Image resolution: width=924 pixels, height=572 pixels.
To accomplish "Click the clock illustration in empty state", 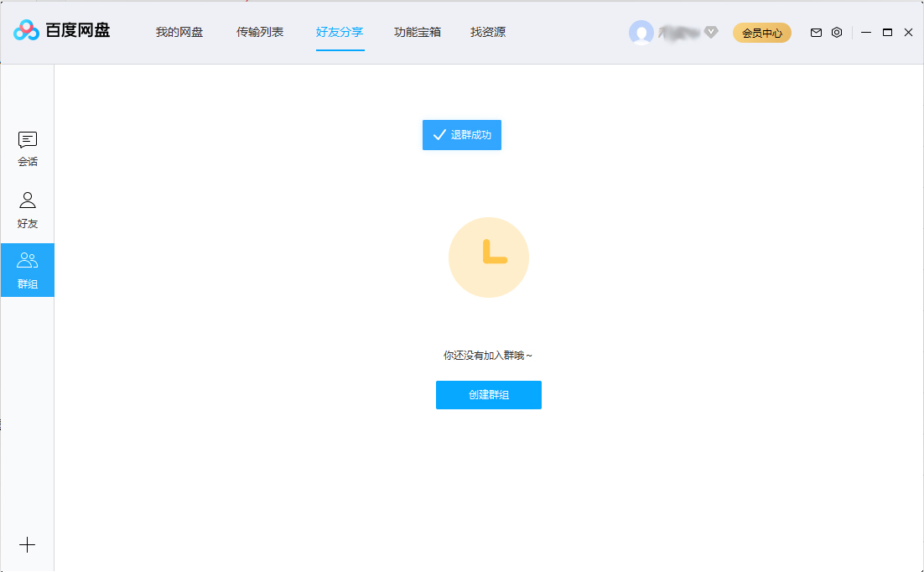I will pos(489,257).
